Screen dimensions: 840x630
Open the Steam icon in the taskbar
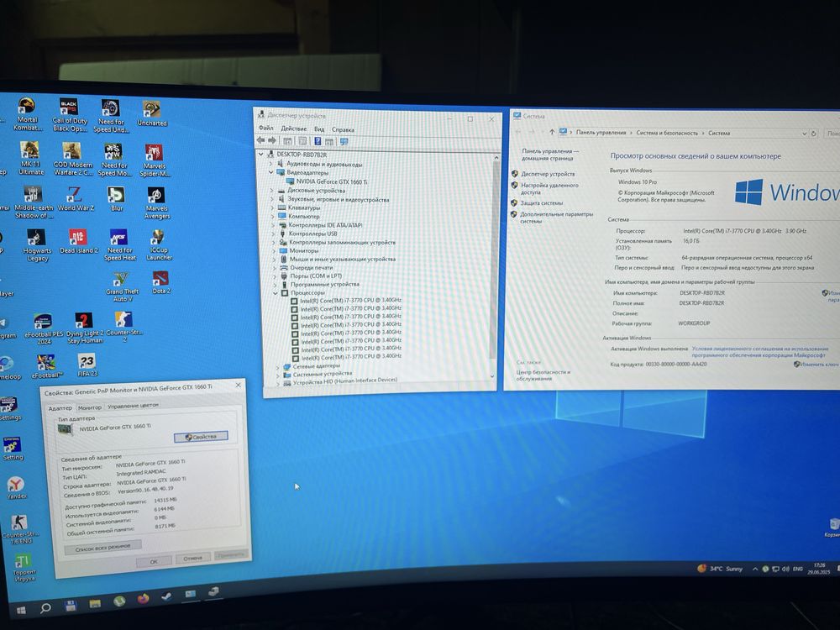[x=166, y=596]
